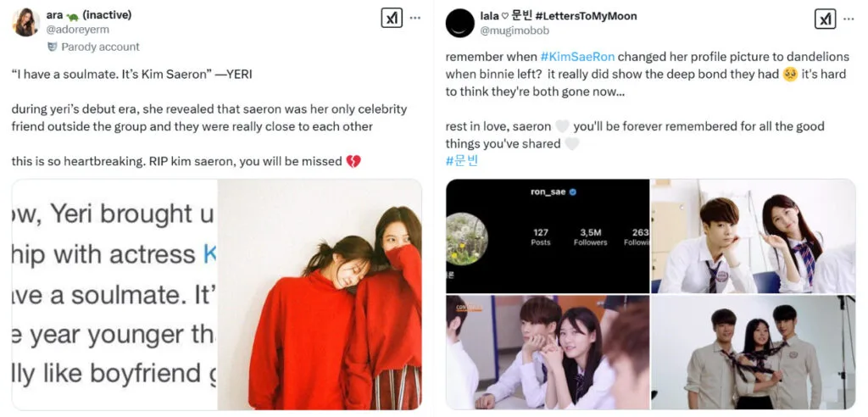Open the three-dot menu on ara's tweet
868x417 pixels.
(415, 18)
